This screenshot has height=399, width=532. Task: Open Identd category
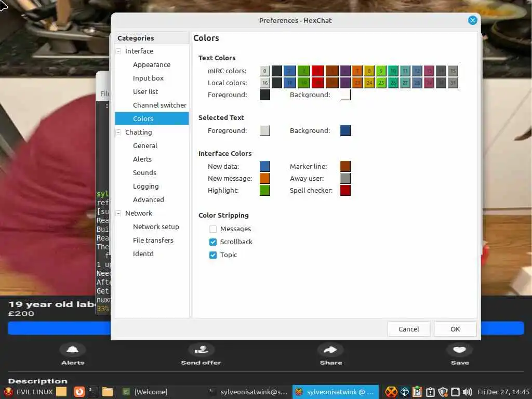click(x=152, y=254)
